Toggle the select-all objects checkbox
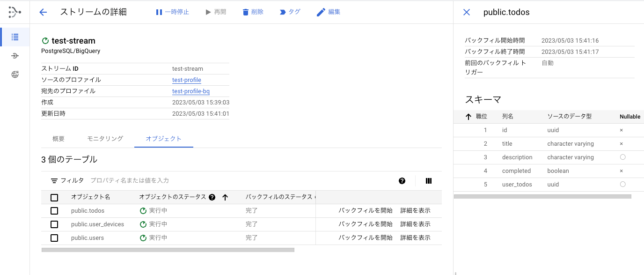The width and height of the screenshot is (644, 275). click(x=54, y=198)
